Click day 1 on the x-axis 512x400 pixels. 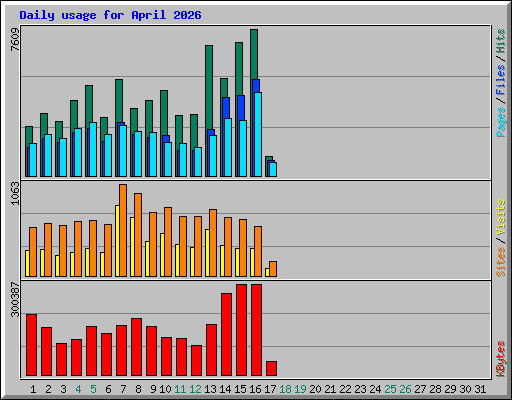[33, 389]
